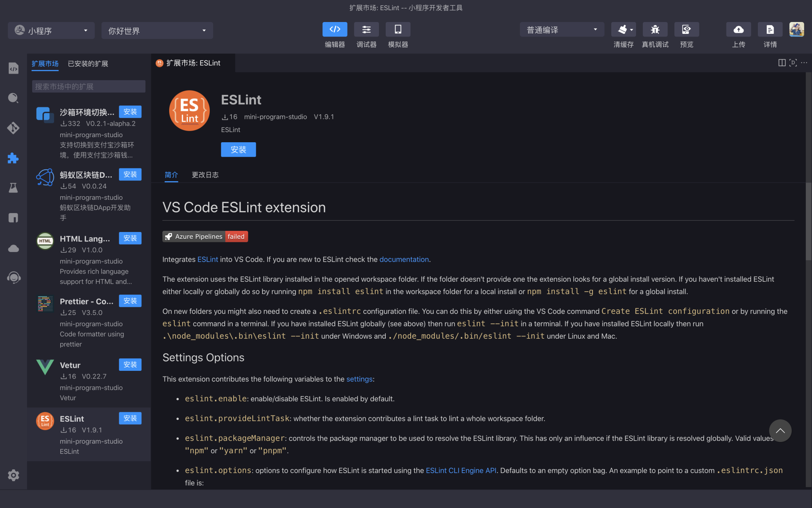Select the extensions puzzle icon in sidebar

(x=13, y=158)
